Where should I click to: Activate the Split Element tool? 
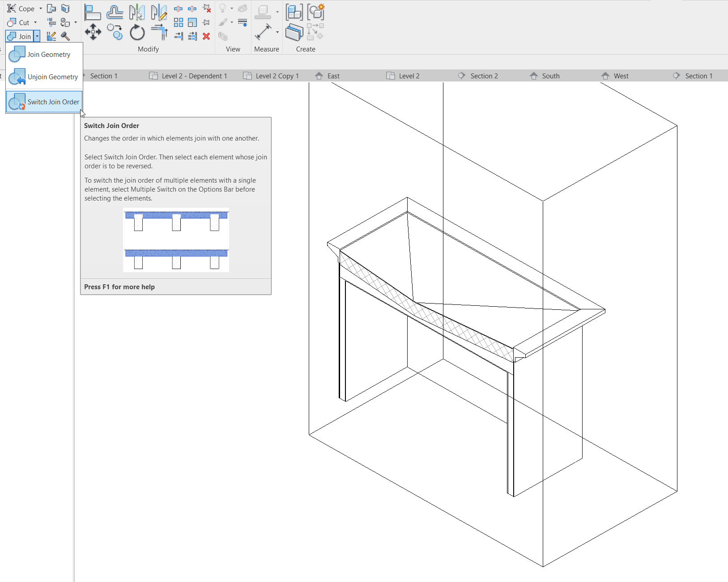(178, 8)
